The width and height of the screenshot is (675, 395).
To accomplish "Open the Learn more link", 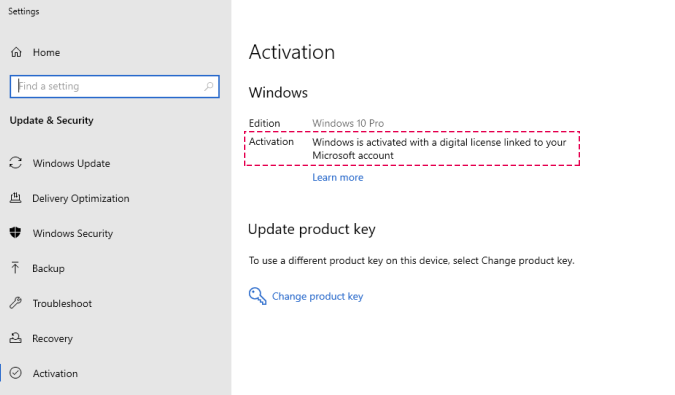I will [x=338, y=177].
